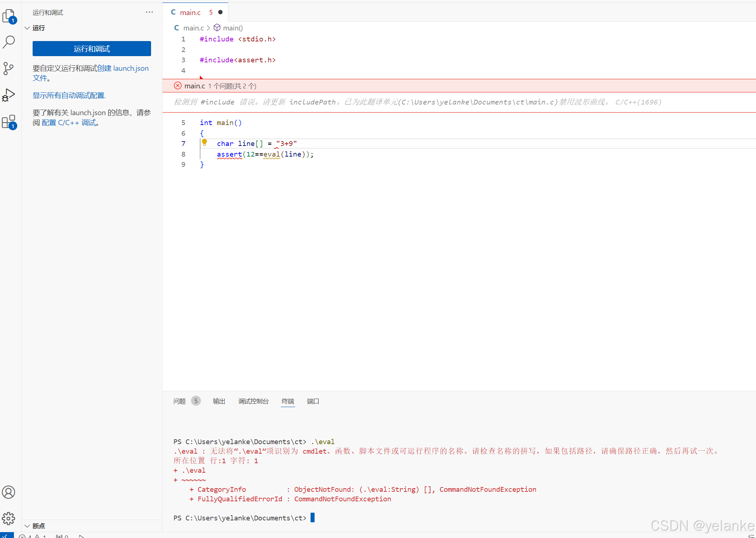This screenshot has height=538, width=756.
Task: Open the Manage gear icon
Action: tap(9, 518)
